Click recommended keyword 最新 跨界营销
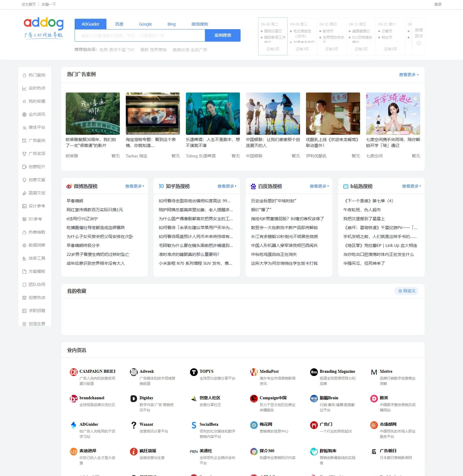The height and width of the screenshot is (476, 463). [x=153, y=50]
